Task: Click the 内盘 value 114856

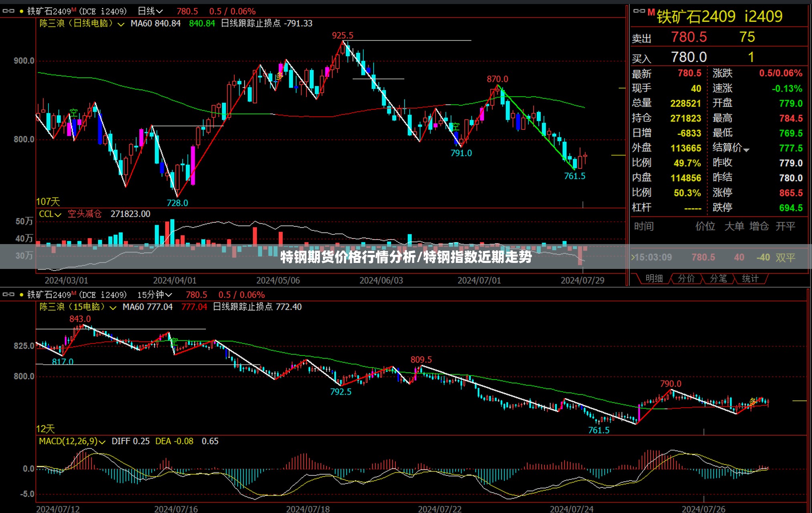Action: 686,178
